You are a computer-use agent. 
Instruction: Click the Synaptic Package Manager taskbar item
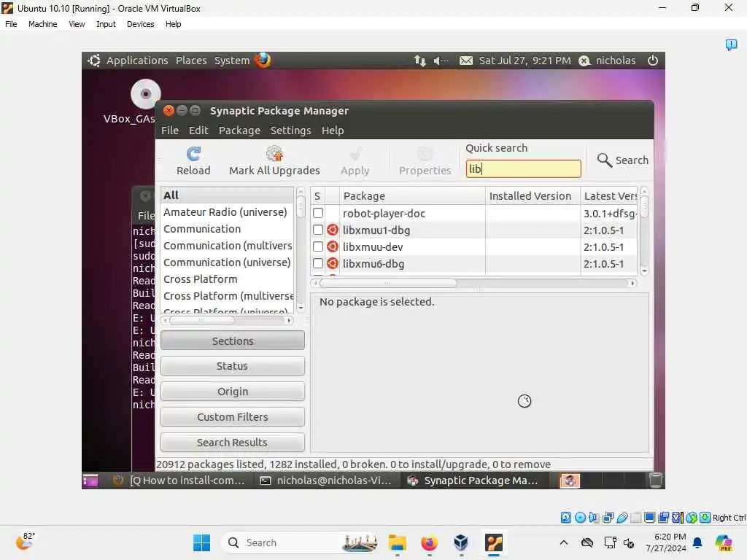(x=474, y=481)
